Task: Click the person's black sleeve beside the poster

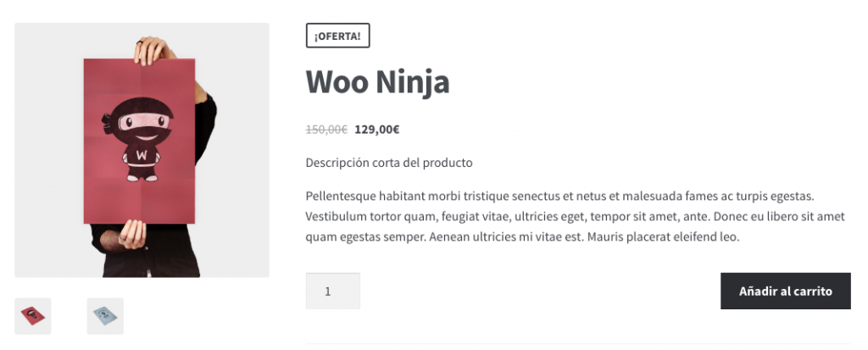Action: tap(206, 136)
